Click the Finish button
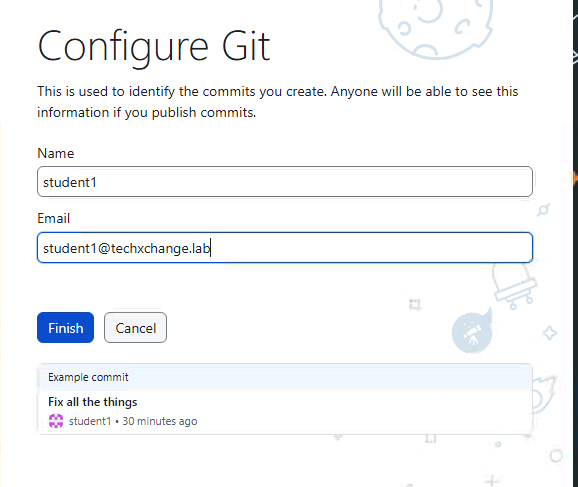 pos(65,327)
